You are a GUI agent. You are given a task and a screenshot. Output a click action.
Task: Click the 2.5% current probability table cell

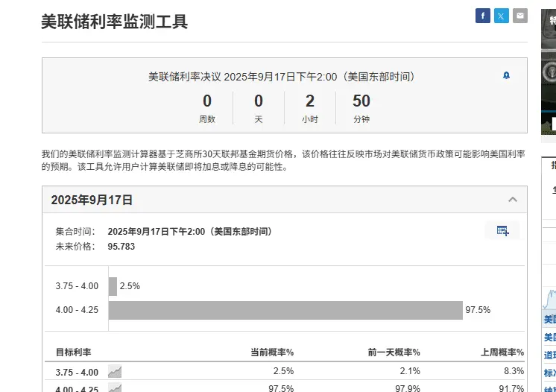click(283, 371)
